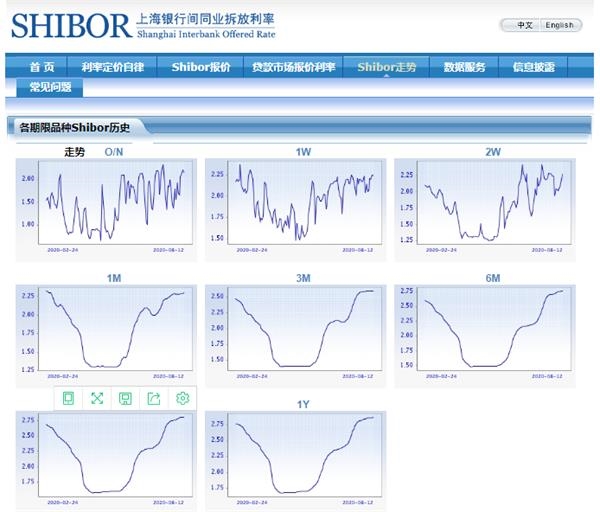This screenshot has width=600, height=512.
Task: Open the 首页 home menu
Action: point(42,67)
